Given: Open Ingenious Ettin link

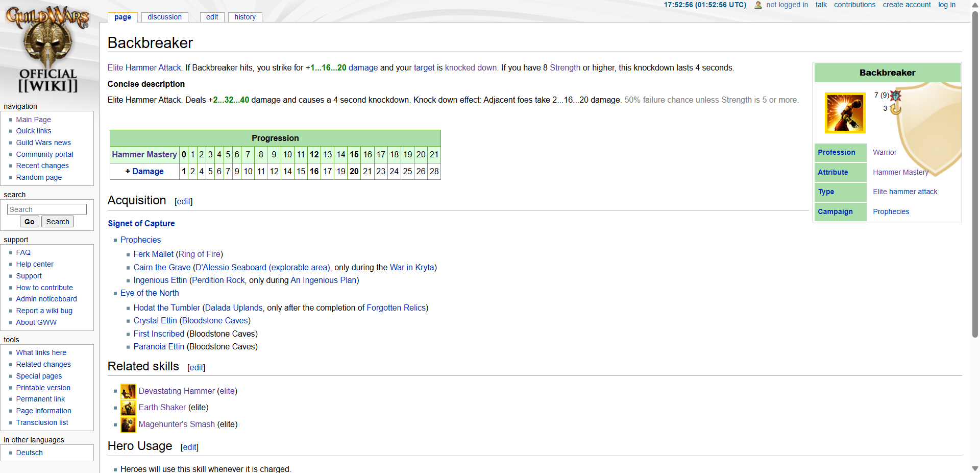Looking at the screenshot, I should pos(160,280).
